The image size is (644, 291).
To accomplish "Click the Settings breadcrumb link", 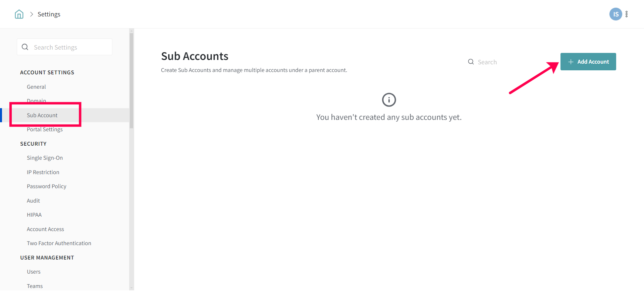I will click(x=49, y=14).
